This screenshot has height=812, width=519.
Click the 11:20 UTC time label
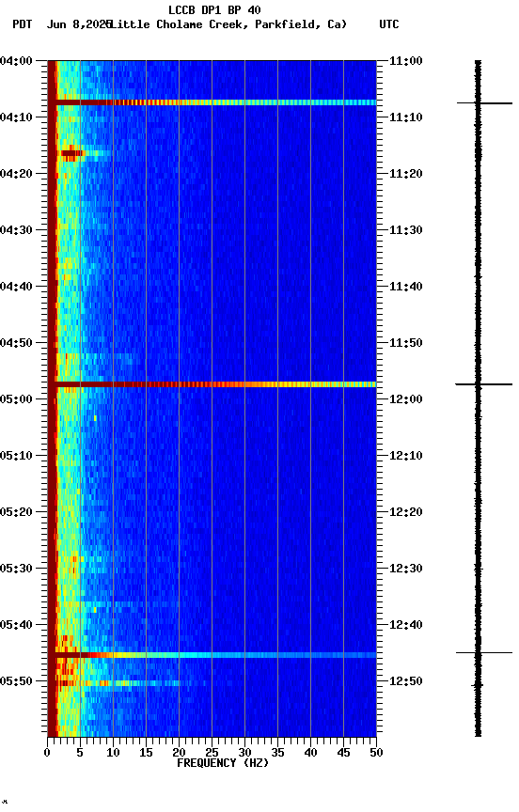pos(406,174)
